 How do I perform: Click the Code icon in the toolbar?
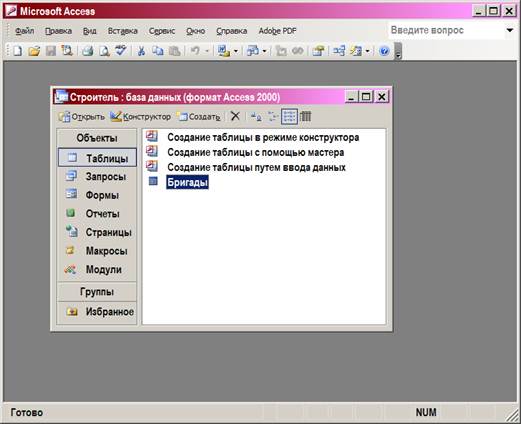coord(281,51)
